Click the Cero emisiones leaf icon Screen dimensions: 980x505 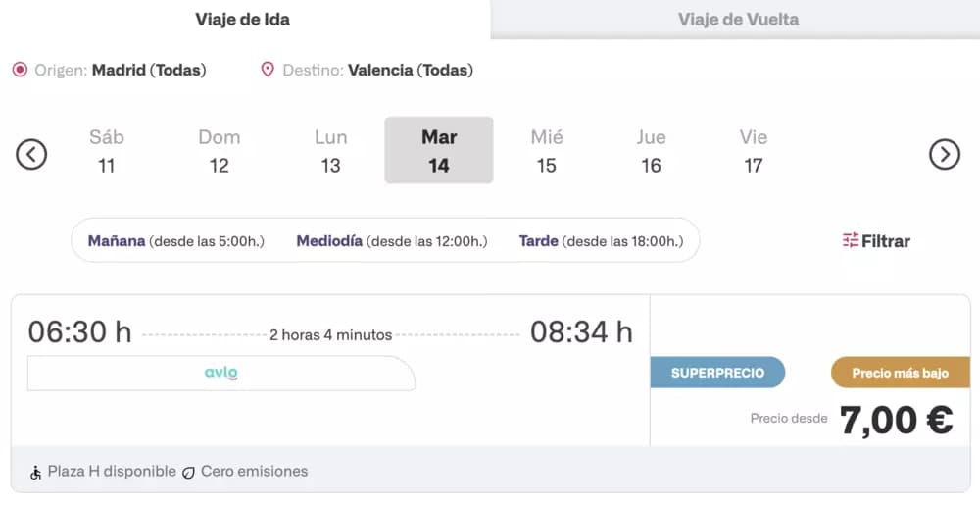[188, 473]
